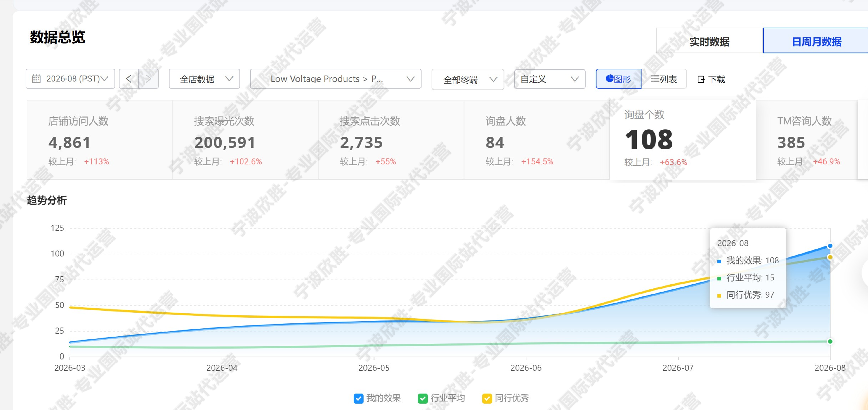Open the 2026-08 (PST) date dropdown
Image resolution: width=868 pixels, height=410 pixels.
point(71,79)
